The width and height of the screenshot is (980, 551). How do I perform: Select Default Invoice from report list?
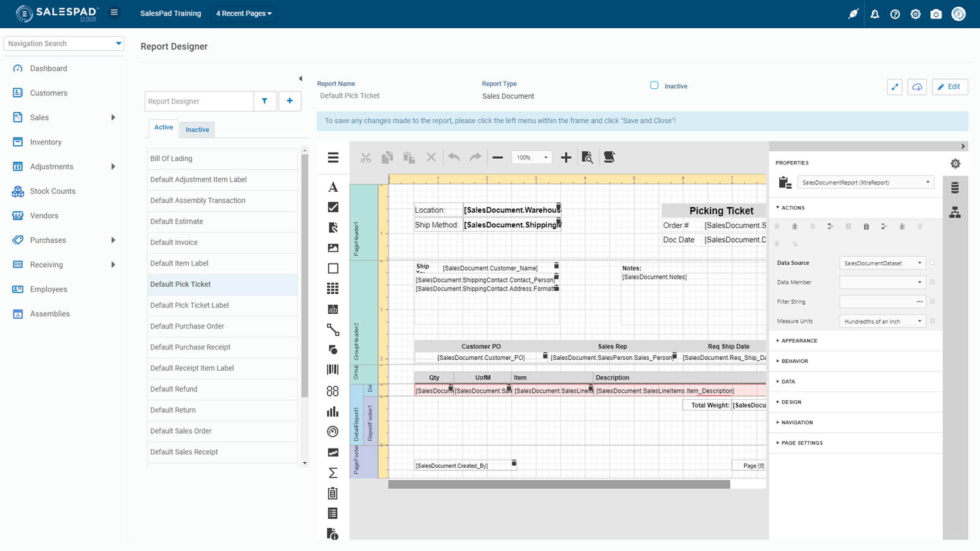click(x=174, y=242)
